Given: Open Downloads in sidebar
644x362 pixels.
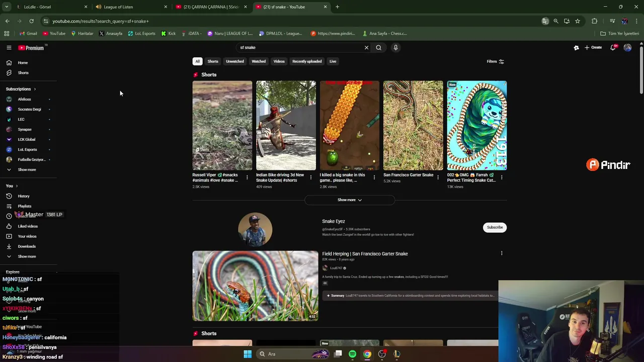Looking at the screenshot, I should click(28, 246).
